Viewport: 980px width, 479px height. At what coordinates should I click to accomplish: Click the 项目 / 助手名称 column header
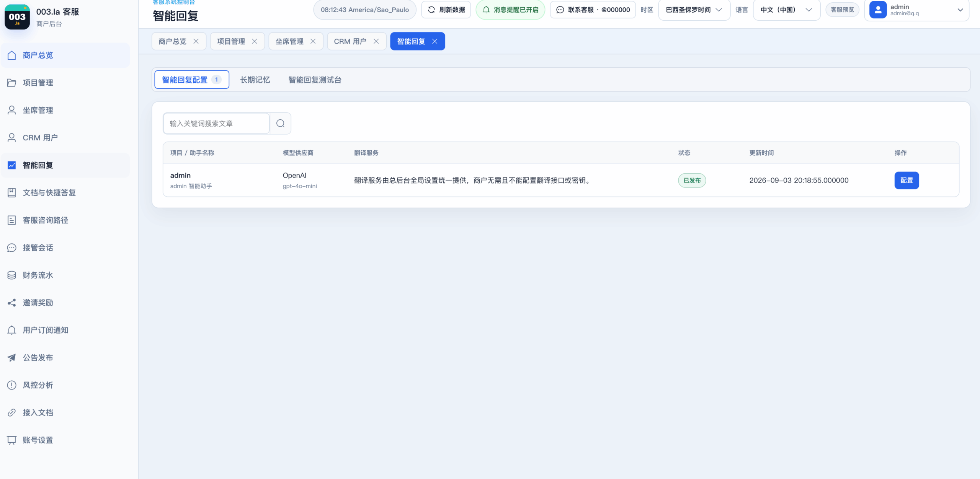[192, 153]
